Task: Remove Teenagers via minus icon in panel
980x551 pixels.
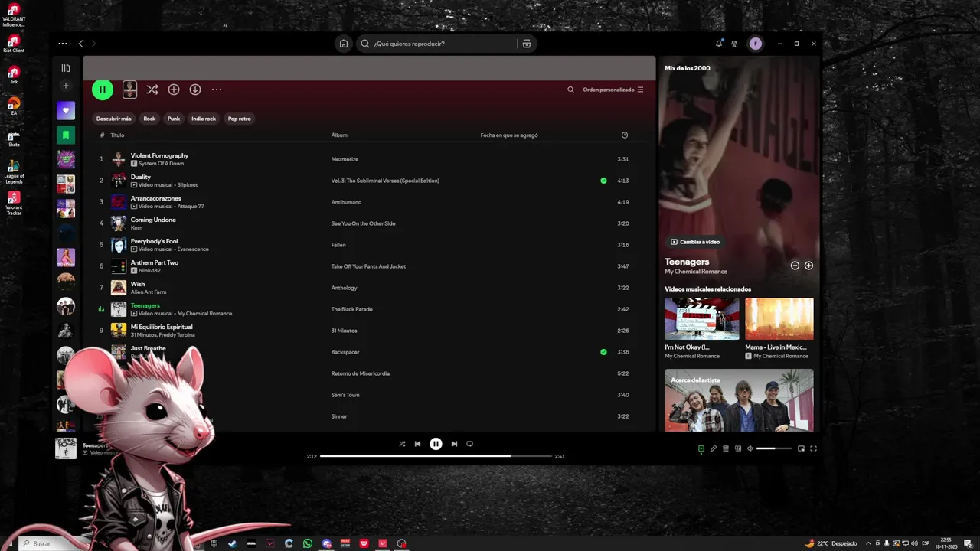Action: [795, 266]
